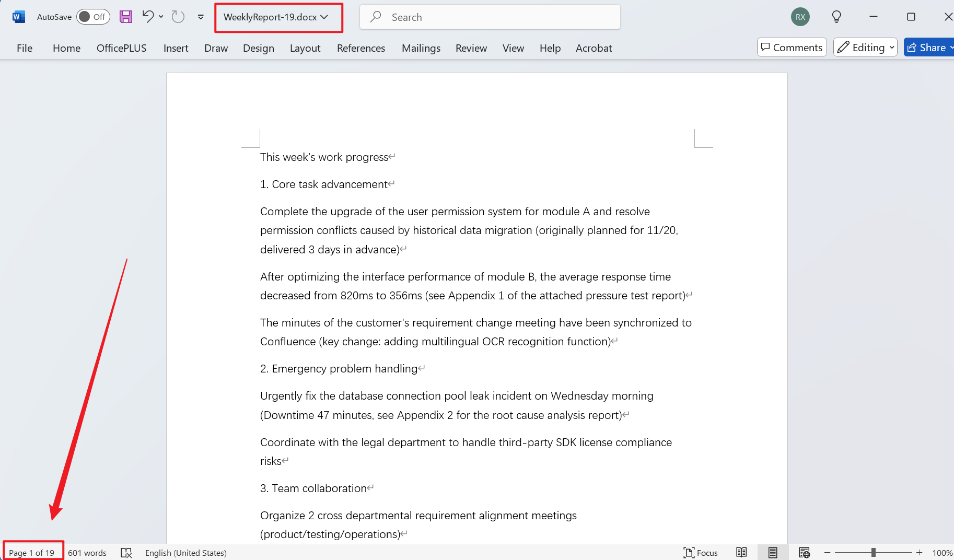Toggle AutoSave on
This screenshot has width=954, height=560.
93,17
